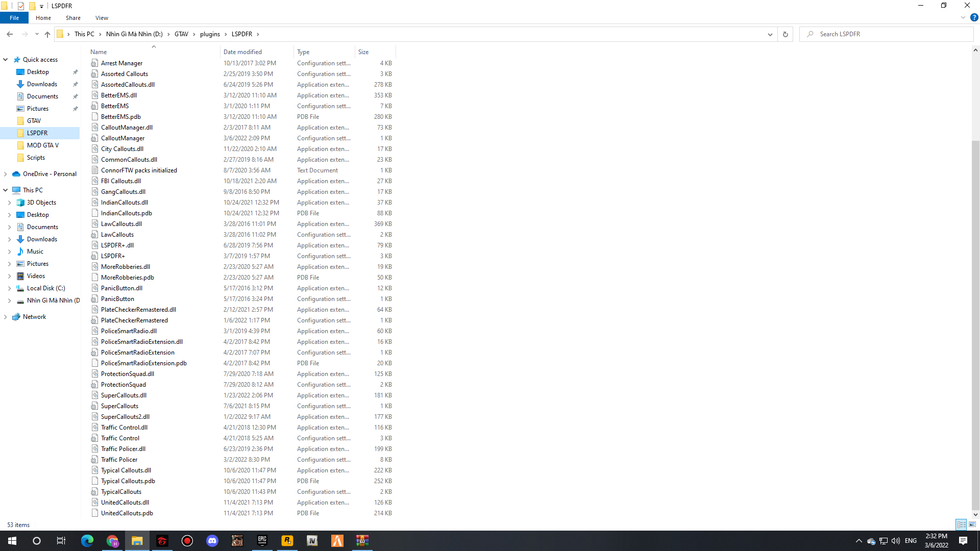
Task: Go up one folder level arrow
Action: click(47, 34)
